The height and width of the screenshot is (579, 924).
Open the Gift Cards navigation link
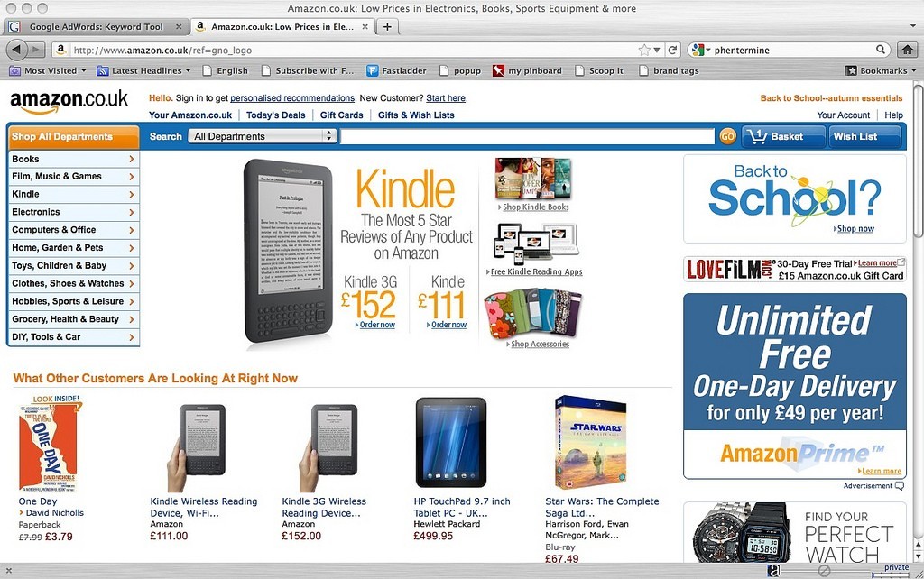[x=341, y=115]
